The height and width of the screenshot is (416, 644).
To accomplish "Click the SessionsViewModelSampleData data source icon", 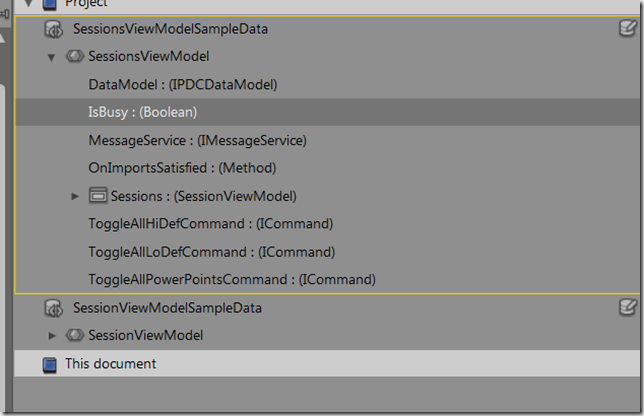I will coord(53,30).
